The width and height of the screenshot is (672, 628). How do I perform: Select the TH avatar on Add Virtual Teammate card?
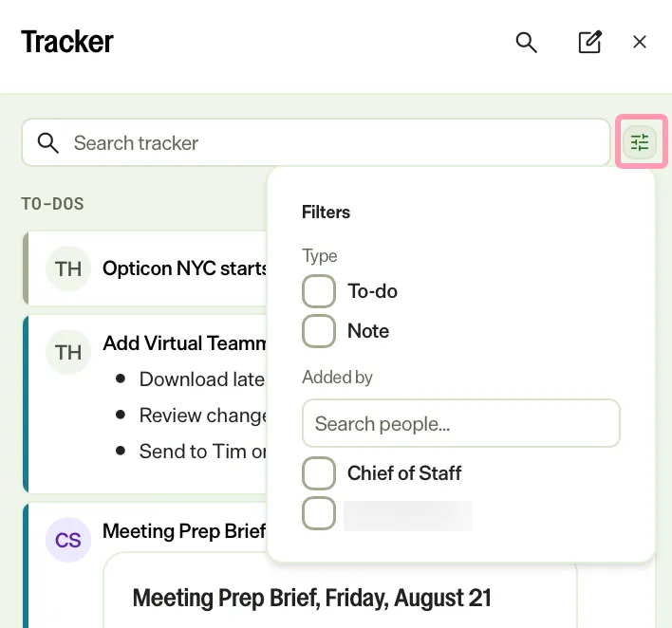pos(68,352)
